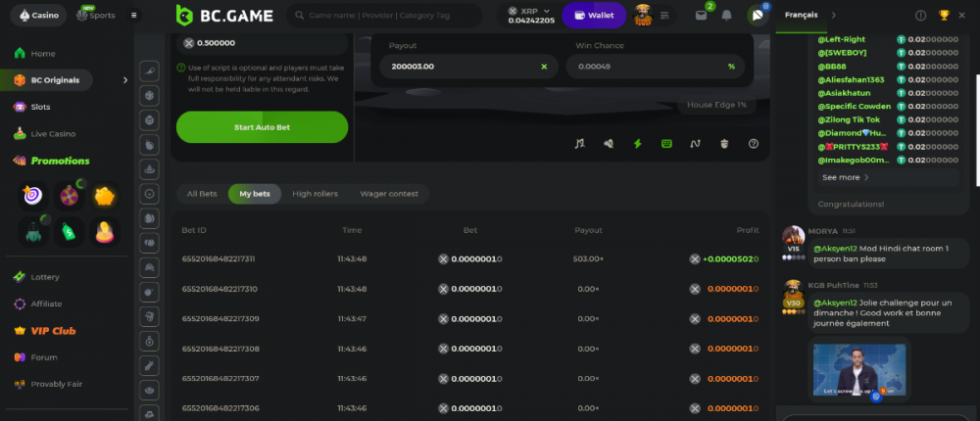Click the purple Wallet button

594,16
